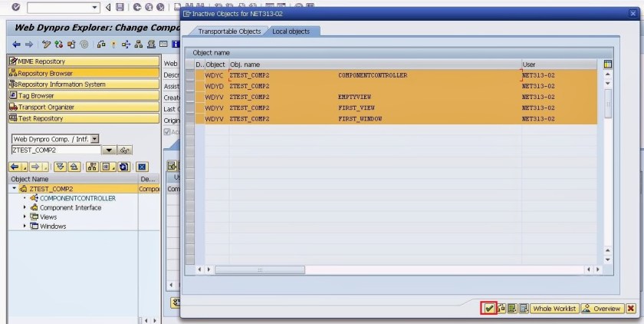Confirm activation with the green checkmark
Screen dimensions: 644x324
coord(489,309)
